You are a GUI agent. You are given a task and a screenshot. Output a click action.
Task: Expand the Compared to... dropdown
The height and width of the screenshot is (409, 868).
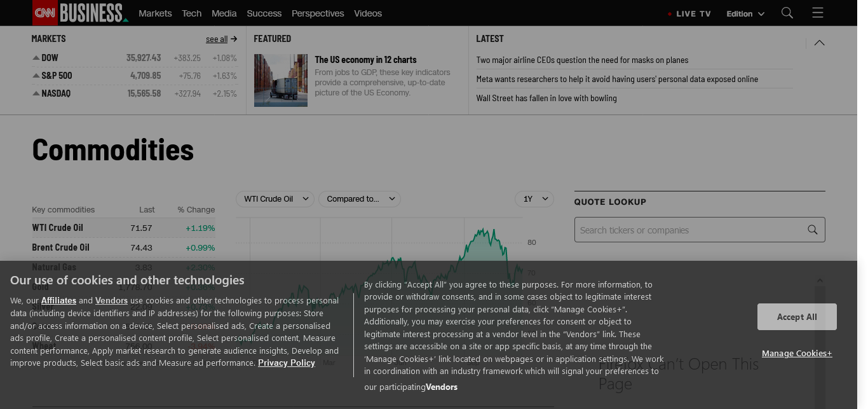pos(359,199)
